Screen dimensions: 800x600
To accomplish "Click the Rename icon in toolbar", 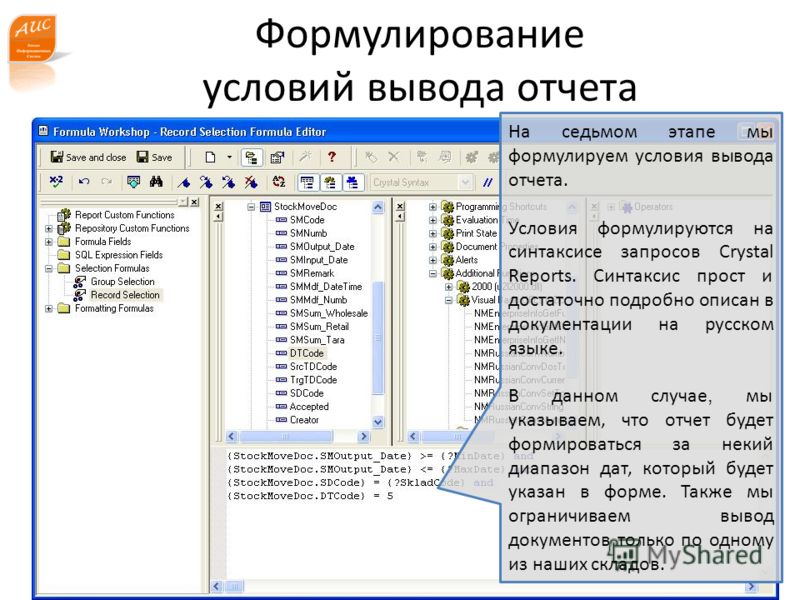I will 370,157.
